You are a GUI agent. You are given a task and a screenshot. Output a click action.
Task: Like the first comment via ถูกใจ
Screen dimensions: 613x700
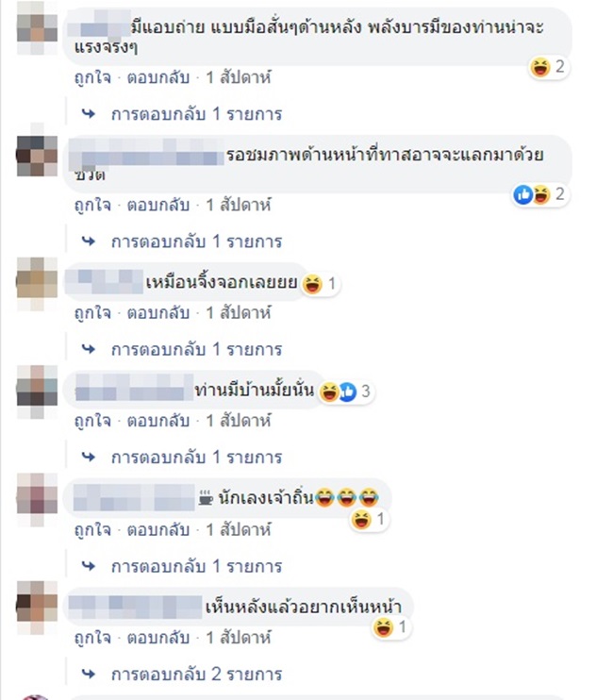pos(92,78)
